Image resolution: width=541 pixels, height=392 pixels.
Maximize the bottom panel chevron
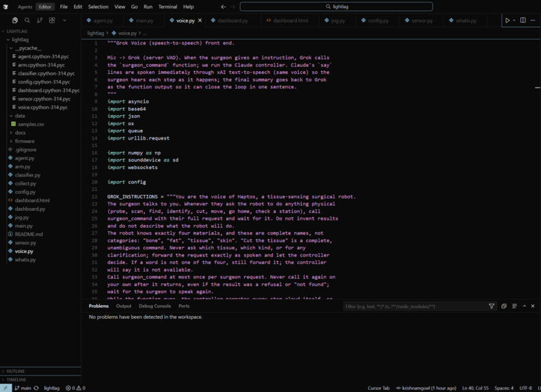click(x=525, y=306)
